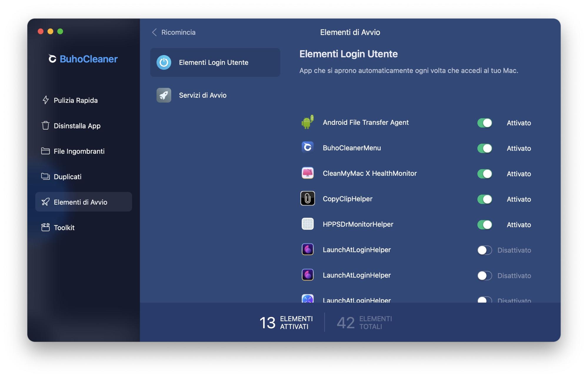Click the Disinstalla App trash icon
588x378 pixels.
[45, 126]
